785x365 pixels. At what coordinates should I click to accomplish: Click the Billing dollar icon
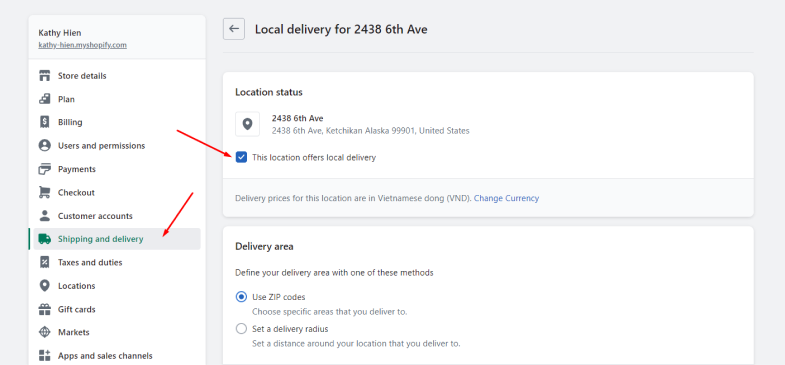45,122
